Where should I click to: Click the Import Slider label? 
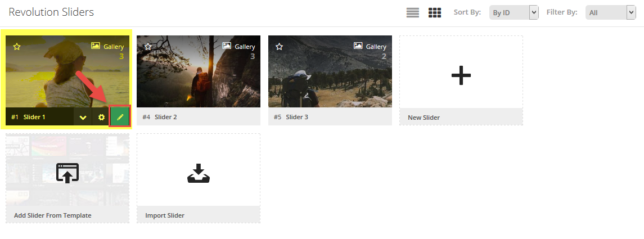(165, 215)
